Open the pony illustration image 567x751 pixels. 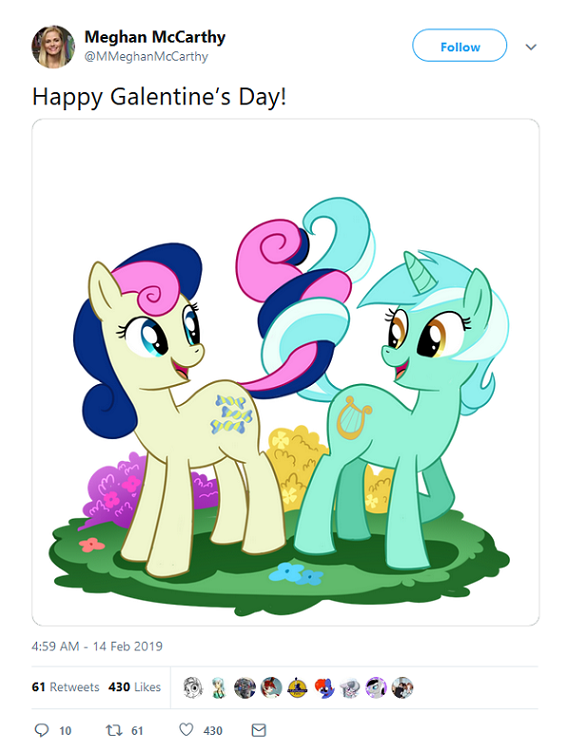[x=285, y=372]
